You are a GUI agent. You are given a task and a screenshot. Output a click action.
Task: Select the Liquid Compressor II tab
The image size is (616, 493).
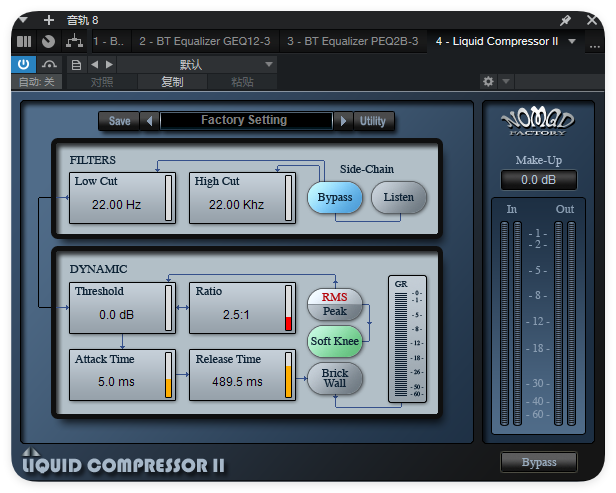click(x=497, y=41)
